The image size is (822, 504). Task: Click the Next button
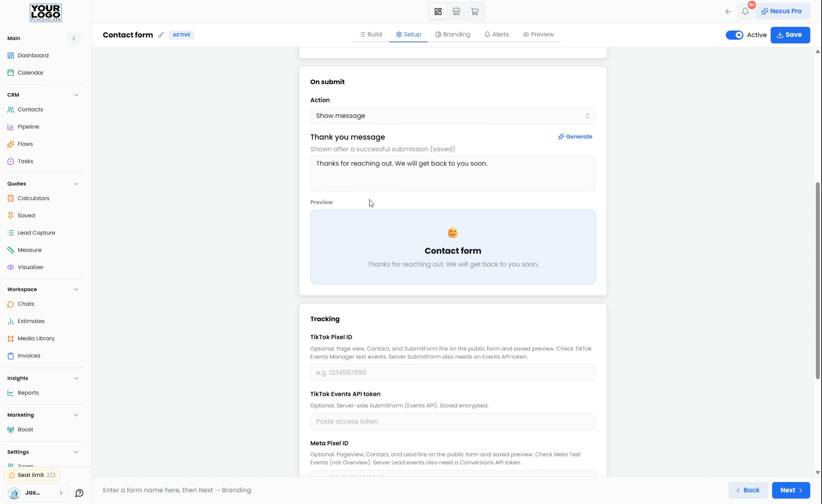(x=791, y=490)
